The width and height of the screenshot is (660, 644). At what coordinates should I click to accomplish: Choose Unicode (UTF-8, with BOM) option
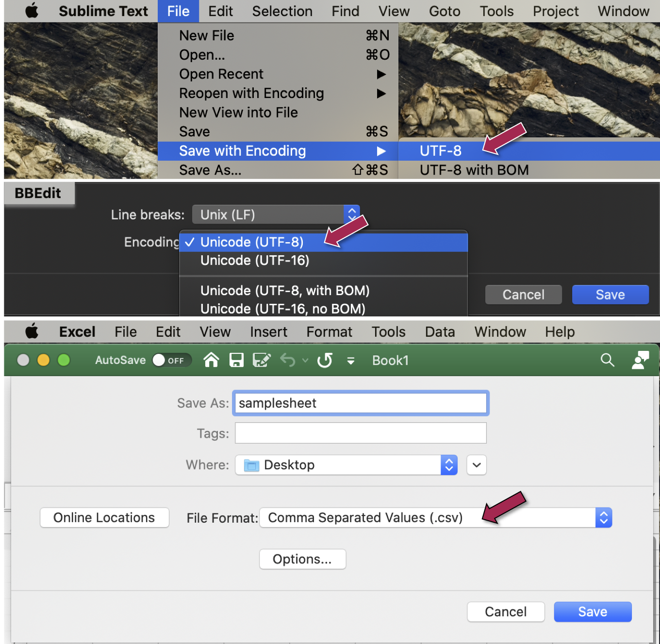[x=323, y=291]
